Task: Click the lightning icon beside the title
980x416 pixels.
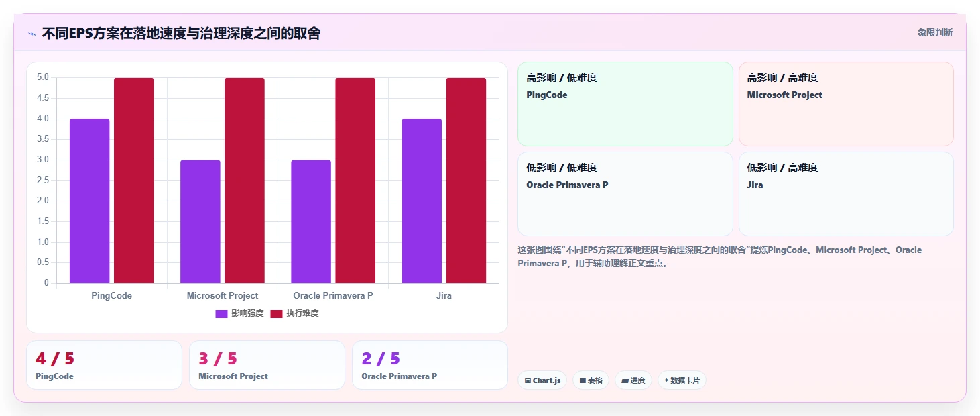Action: pos(32,33)
